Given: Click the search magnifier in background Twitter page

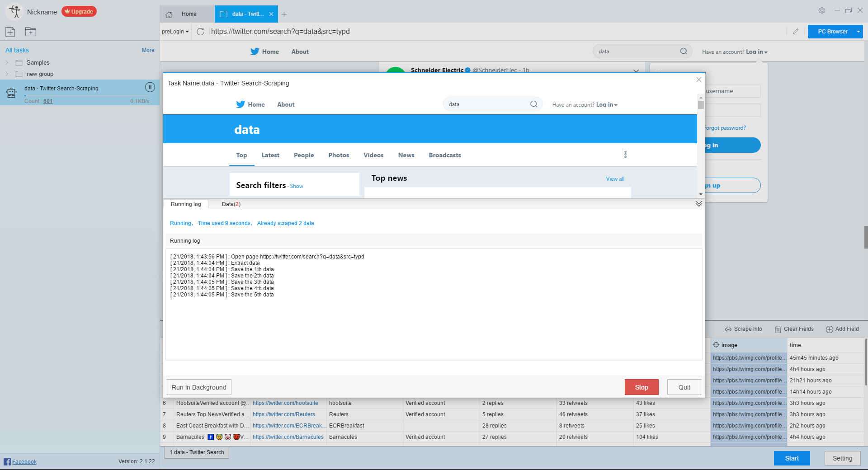Looking at the screenshot, I should point(684,51).
